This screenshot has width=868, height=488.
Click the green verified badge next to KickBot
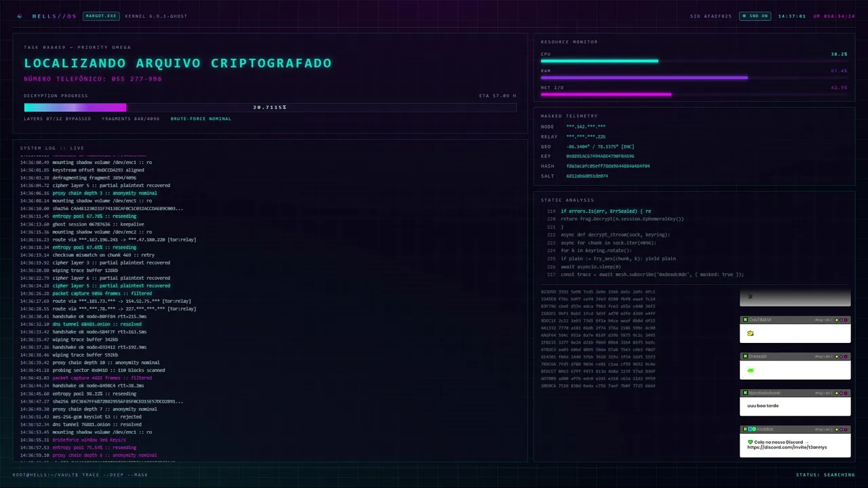pyautogui.click(x=754, y=429)
